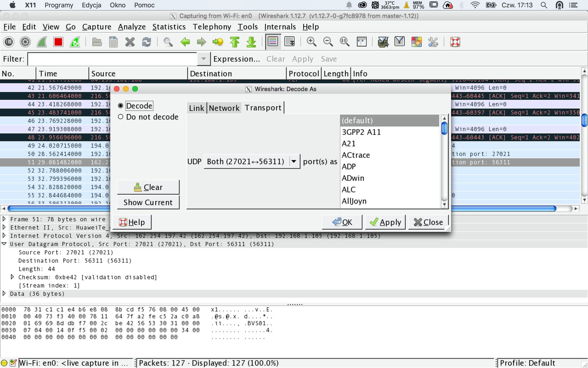Select the Decode radio button
This screenshot has height=368, width=588.
(121, 106)
